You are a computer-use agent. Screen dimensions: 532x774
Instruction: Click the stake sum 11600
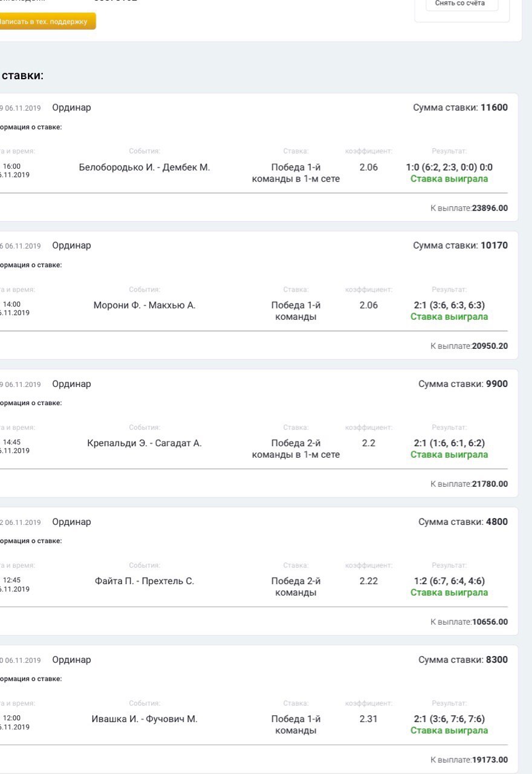(494, 108)
